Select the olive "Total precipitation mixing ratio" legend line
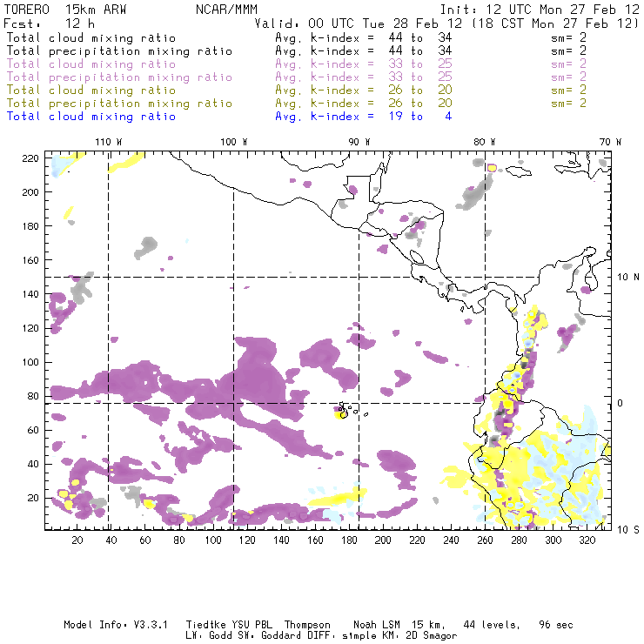 pos(119,103)
